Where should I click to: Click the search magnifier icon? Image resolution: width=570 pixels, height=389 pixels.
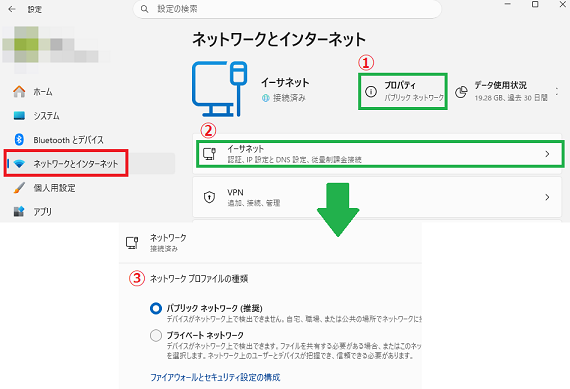[144, 9]
